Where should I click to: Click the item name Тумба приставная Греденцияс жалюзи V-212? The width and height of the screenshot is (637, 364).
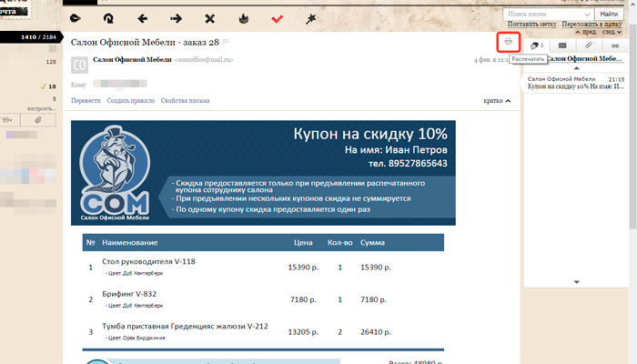[x=185, y=326]
